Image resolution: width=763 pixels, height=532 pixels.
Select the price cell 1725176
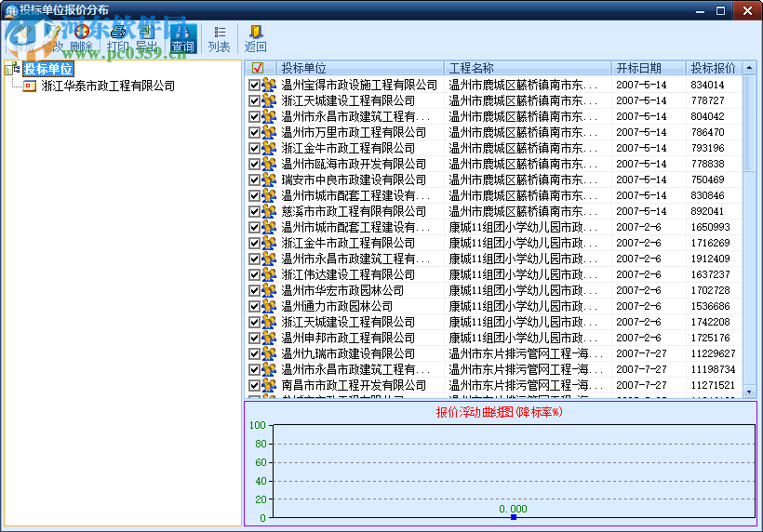coord(711,338)
